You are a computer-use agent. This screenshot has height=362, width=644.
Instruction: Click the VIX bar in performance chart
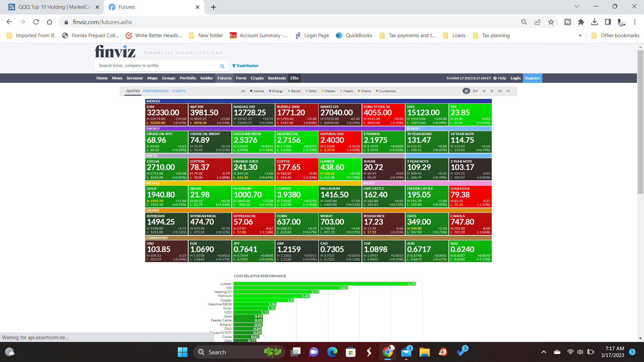click(x=290, y=288)
